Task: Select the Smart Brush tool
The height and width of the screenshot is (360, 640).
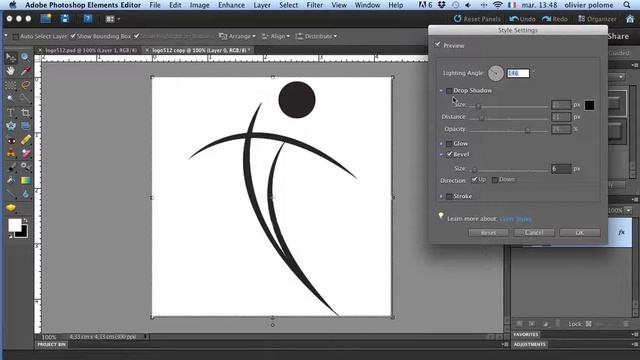Action: (x=25, y=167)
